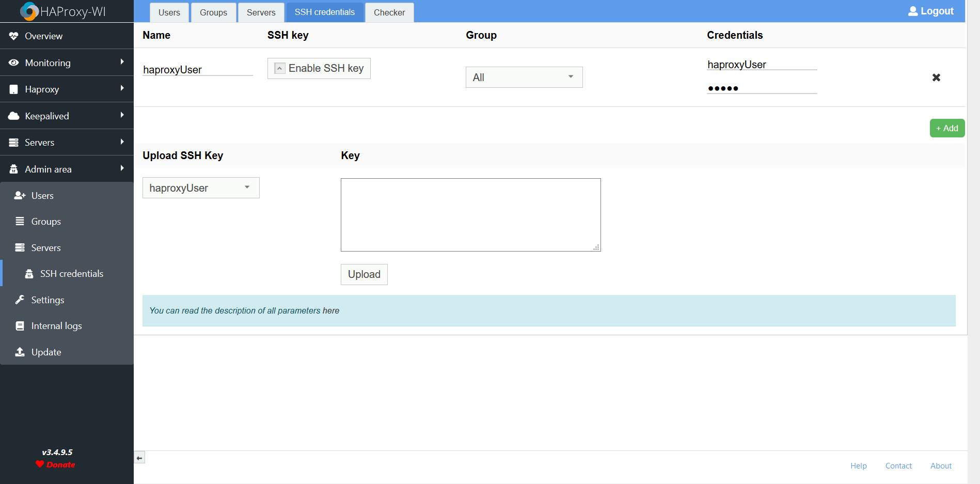Open the Contact footer link
Viewport: 980px width, 484px height.
click(x=898, y=466)
